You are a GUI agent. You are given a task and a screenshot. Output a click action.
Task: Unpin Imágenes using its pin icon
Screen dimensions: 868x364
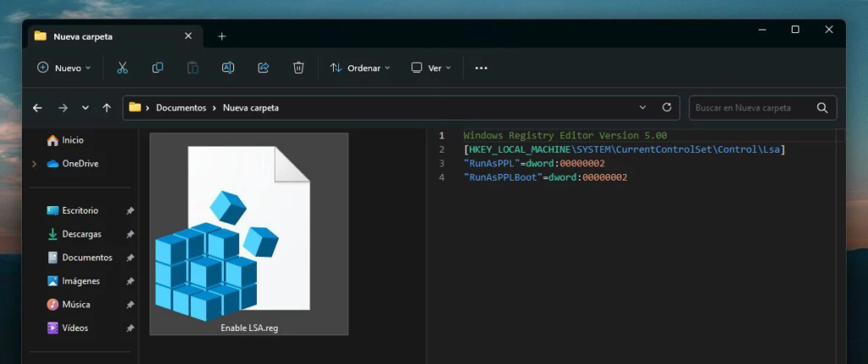coord(130,282)
